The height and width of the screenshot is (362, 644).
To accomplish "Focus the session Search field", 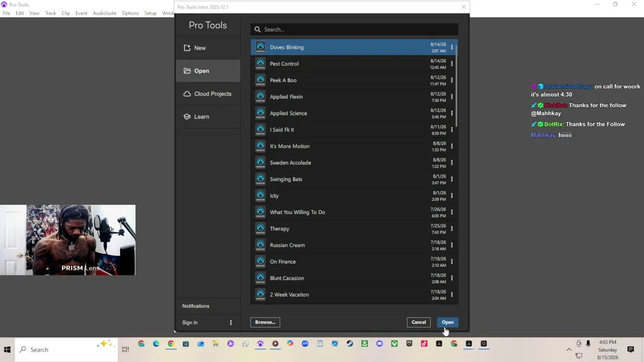I will click(x=354, y=29).
